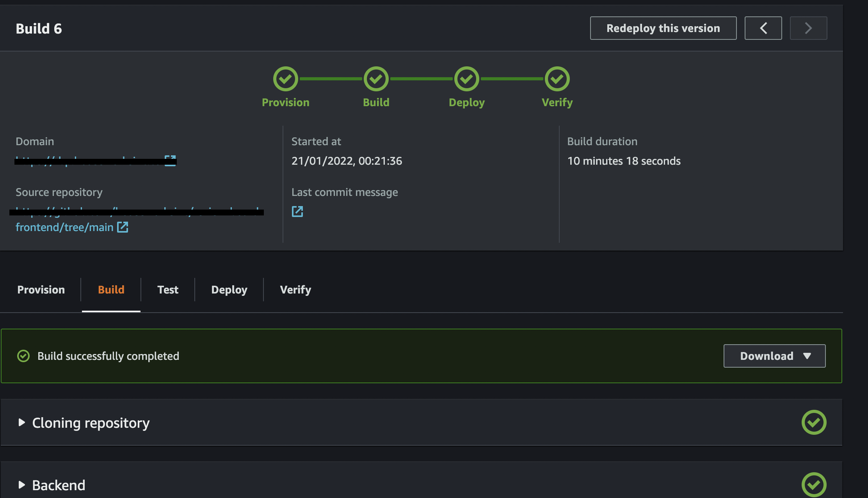Viewport: 868px width, 498px height.
Task: Click the Last commit message external link icon
Action: [297, 211]
